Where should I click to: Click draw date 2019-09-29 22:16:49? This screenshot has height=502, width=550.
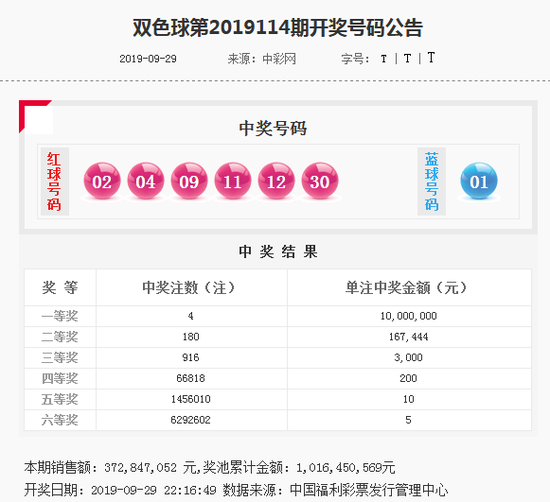point(154,490)
